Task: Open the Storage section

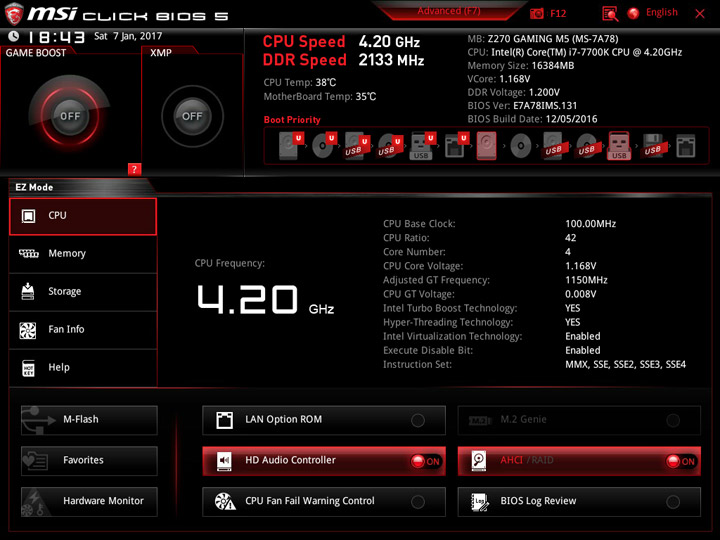Action: pyautogui.click(x=83, y=292)
